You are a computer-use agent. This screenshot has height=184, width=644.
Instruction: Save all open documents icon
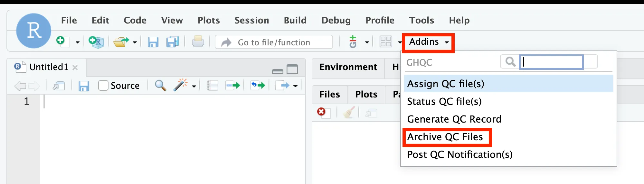click(x=173, y=42)
